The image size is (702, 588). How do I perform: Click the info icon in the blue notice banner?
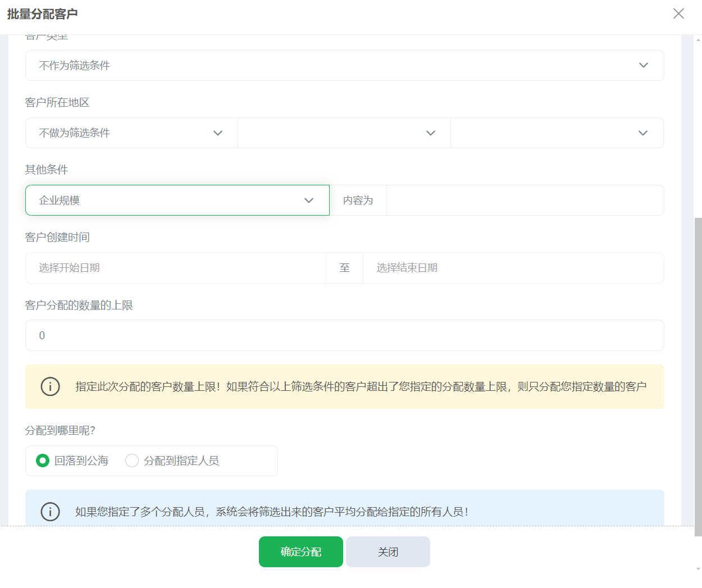pyautogui.click(x=50, y=512)
